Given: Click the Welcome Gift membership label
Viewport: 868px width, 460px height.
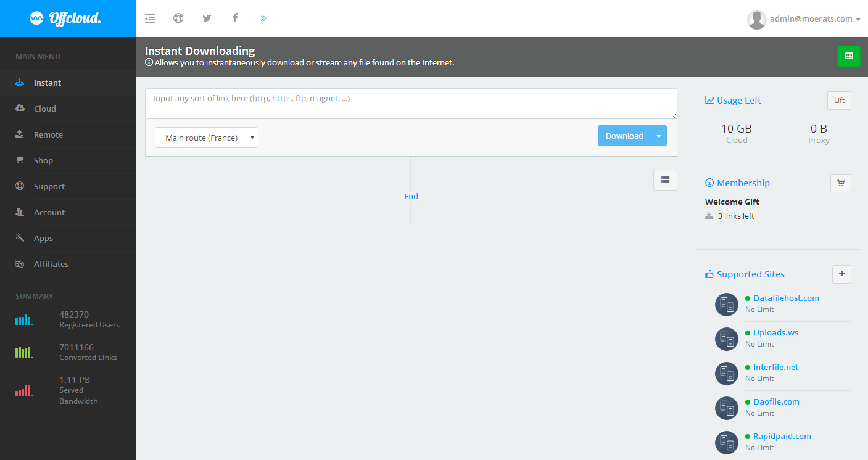Looking at the screenshot, I should [x=732, y=202].
